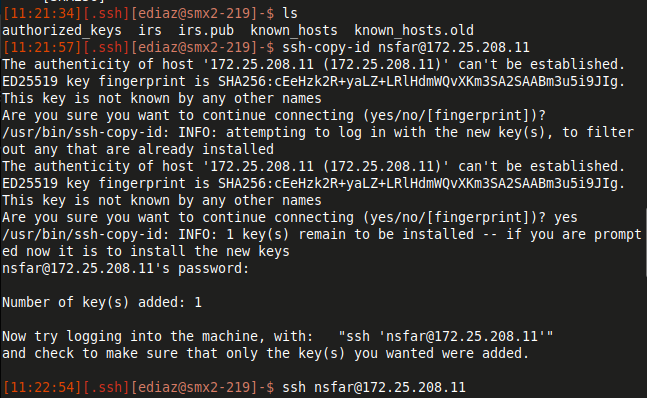Select known_hosts.old in the ls output
Viewport: 647px width, 398px height.
414,30
